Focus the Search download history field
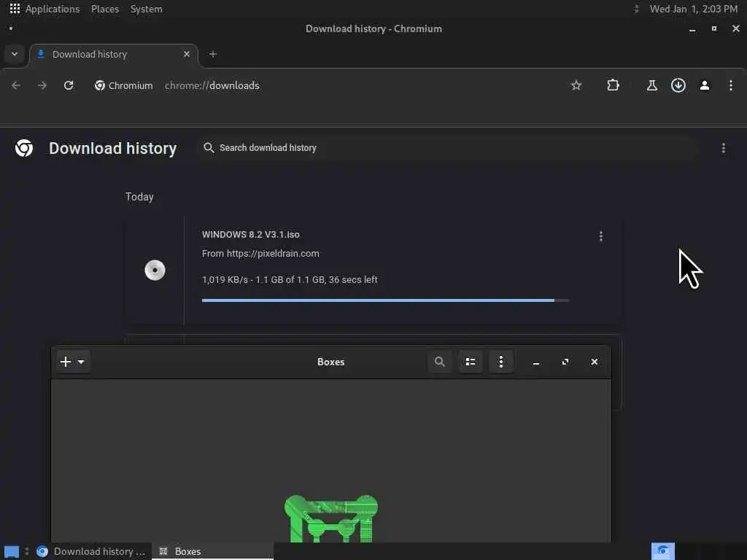This screenshot has width=747, height=560. click(x=448, y=148)
